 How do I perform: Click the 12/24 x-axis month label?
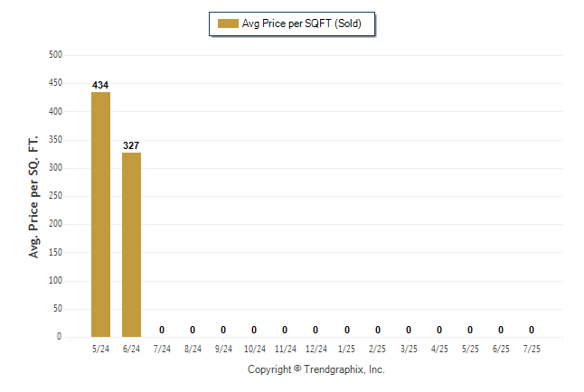[316, 349]
